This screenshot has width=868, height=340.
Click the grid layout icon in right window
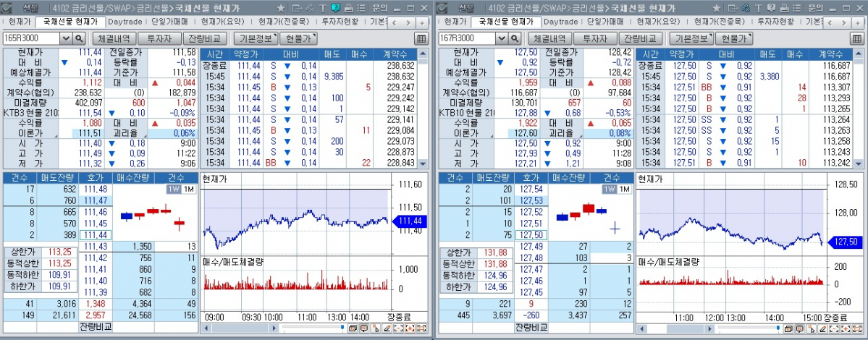pos(857,38)
